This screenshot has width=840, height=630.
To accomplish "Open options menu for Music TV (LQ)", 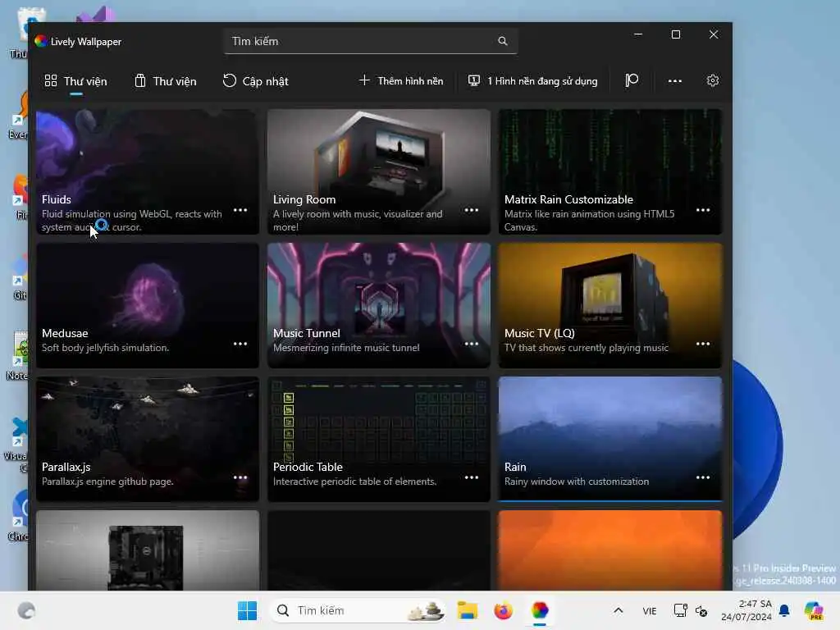I will click(x=703, y=344).
